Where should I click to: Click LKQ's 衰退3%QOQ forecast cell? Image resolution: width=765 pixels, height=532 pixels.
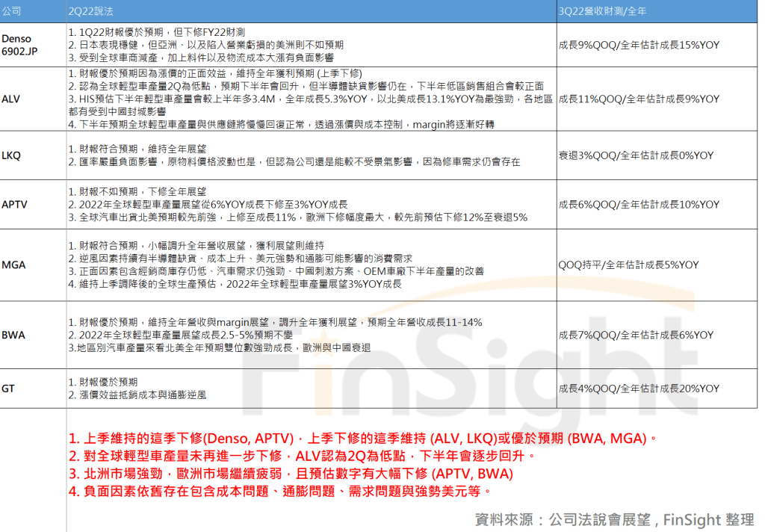tap(636, 155)
